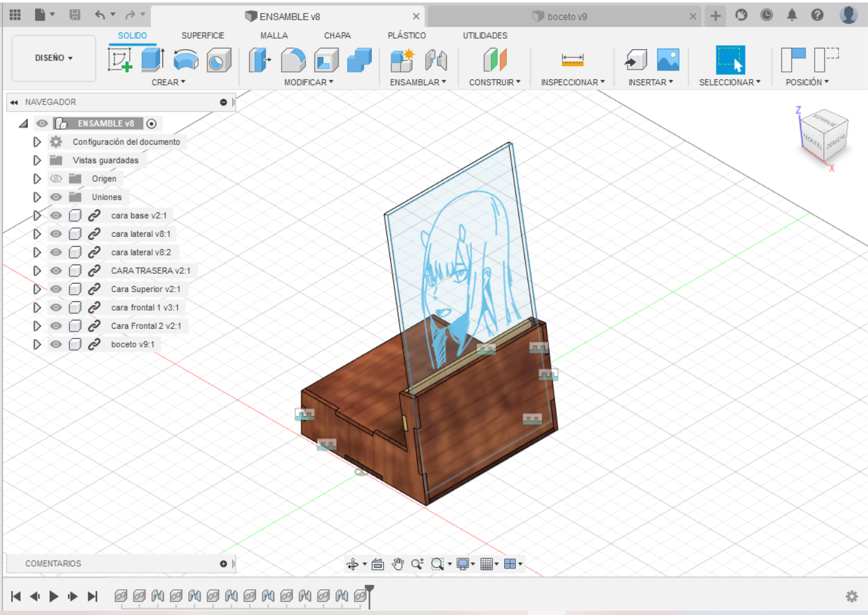Open the ENSAMBLAR dropdown menu
Viewport: 868px width, 615px height.
[x=418, y=82]
